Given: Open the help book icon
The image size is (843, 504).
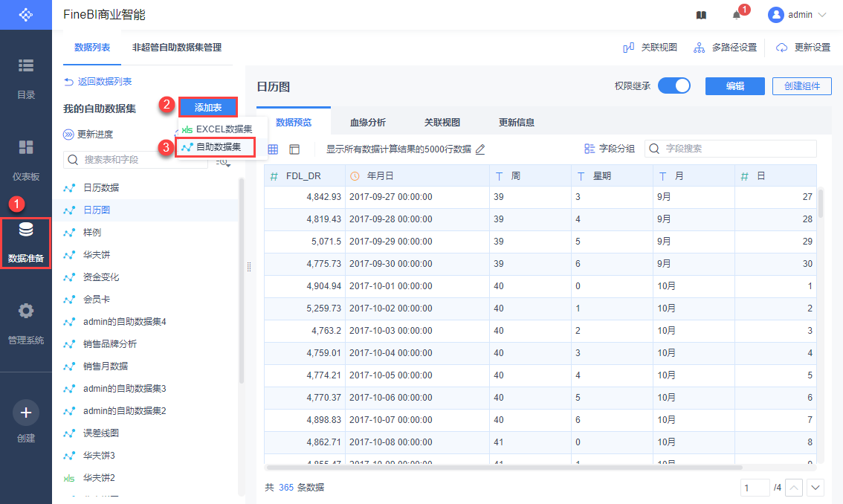Looking at the screenshot, I should click(701, 15).
